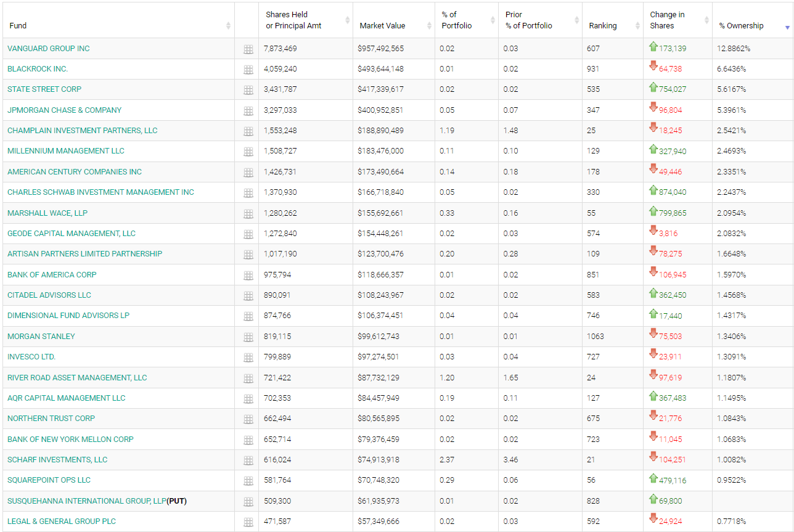Open grid icon in Bank of America row
This screenshot has height=532, width=794.
[x=248, y=276]
